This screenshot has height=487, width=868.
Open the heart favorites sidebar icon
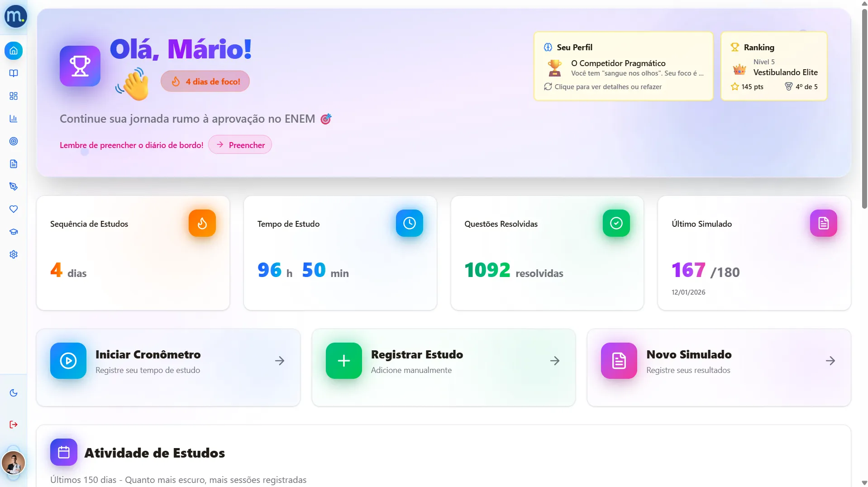coord(14,209)
